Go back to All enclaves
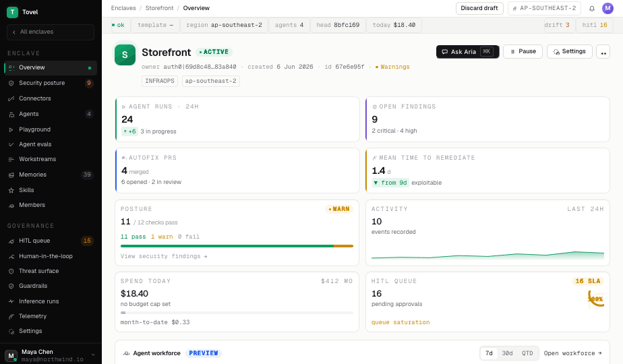This screenshot has width=623, height=364. click(x=51, y=32)
